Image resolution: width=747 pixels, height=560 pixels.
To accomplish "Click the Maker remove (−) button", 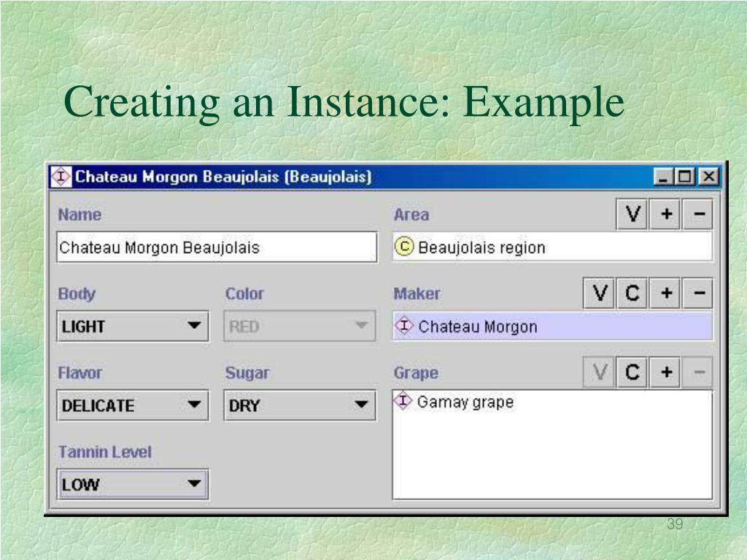I will click(698, 293).
